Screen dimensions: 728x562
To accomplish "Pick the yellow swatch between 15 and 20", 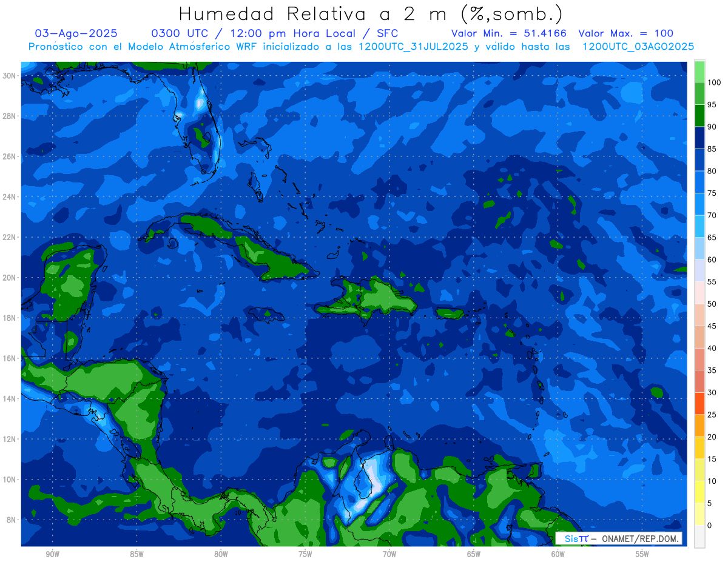I will point(699,447).
